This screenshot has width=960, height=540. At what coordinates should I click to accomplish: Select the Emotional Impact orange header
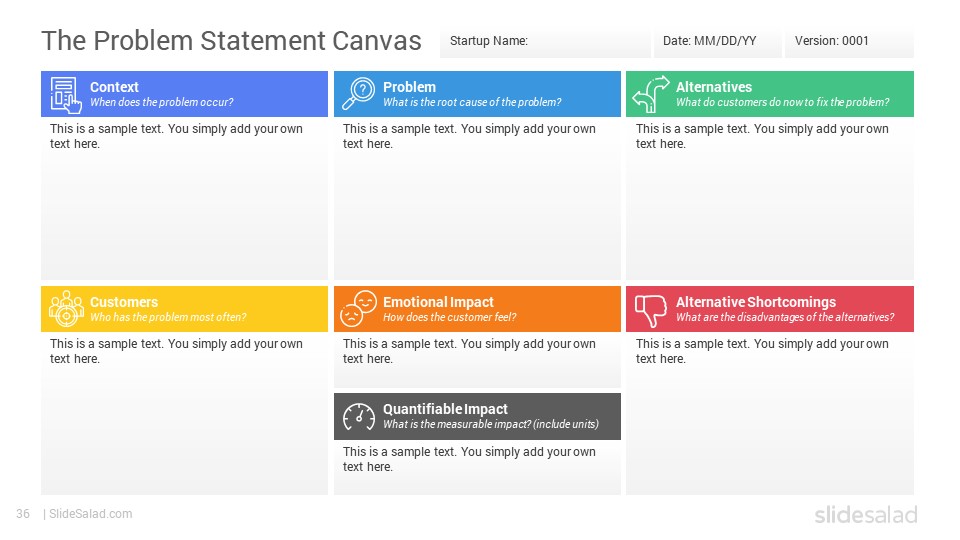(477, 309)
